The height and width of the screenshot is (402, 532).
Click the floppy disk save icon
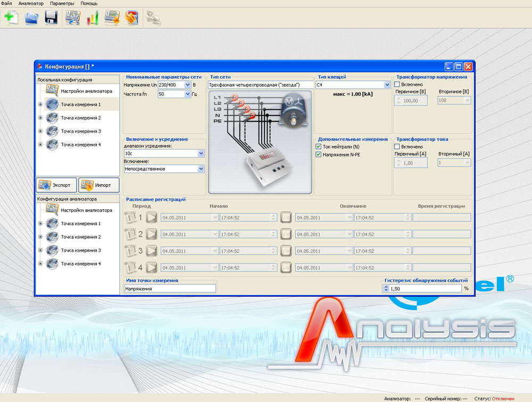point(51,18)
